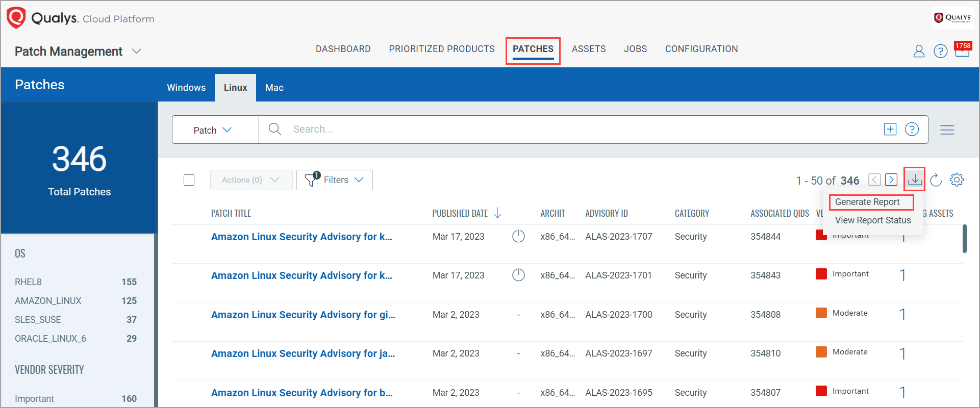Expand the Filters dropdown
Image resolution: width=980 pixels, height=408 pixels.
click(335, 180)
